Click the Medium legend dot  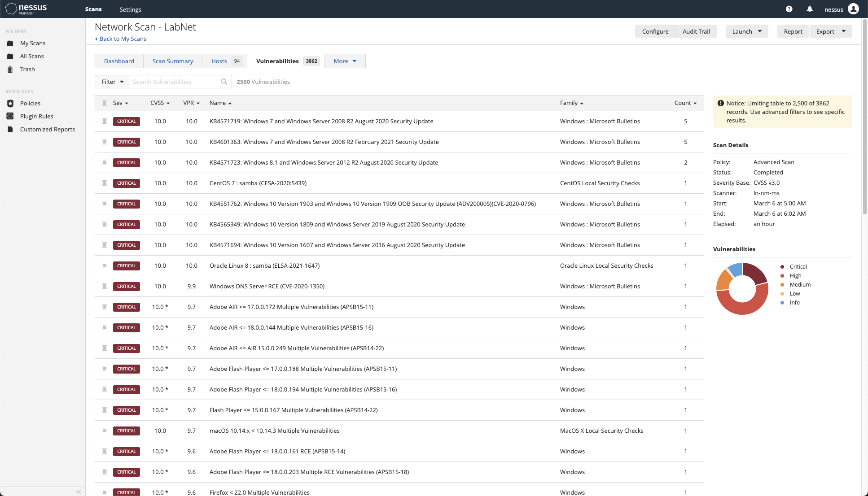pyautogui.click(x=782, y=284)
